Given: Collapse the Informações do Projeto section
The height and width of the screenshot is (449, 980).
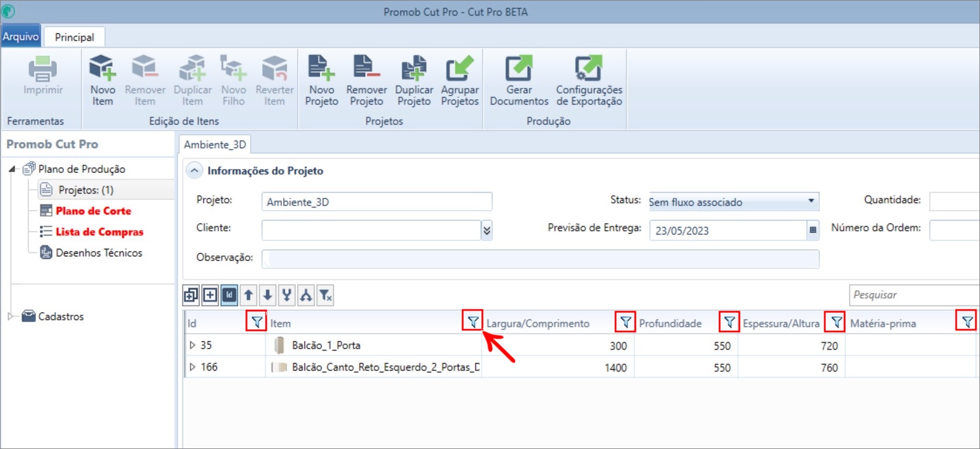Looking at the screenshot, I should click(x=194, y=170).
